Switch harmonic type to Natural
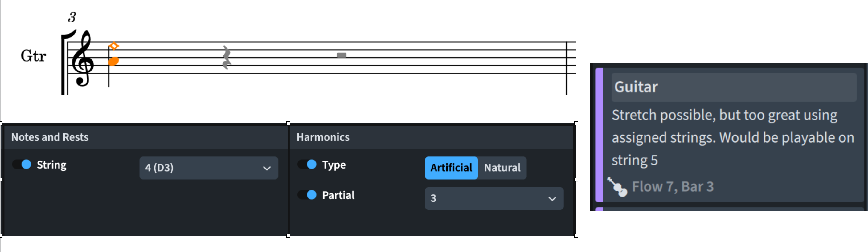This screenshot has height=252, width=868. pos(502,168)
